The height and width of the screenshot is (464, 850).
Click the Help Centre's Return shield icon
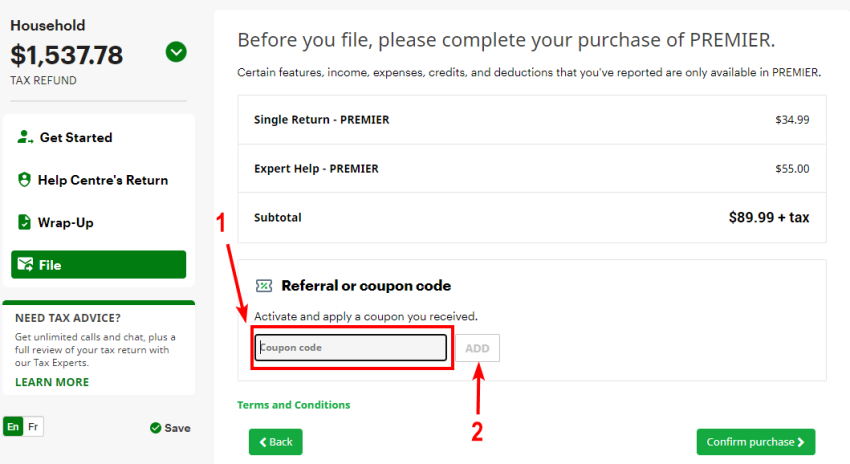[x=25, y=180]
